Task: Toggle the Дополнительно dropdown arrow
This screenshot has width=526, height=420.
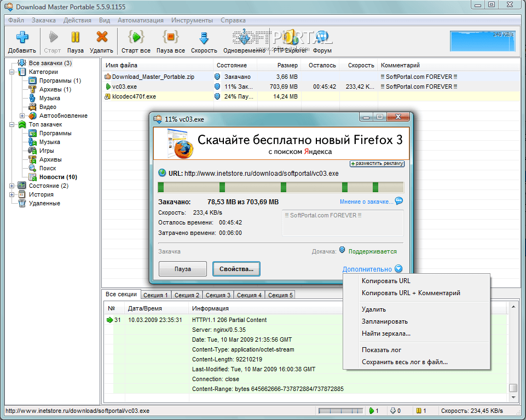Action: [398, 269]
